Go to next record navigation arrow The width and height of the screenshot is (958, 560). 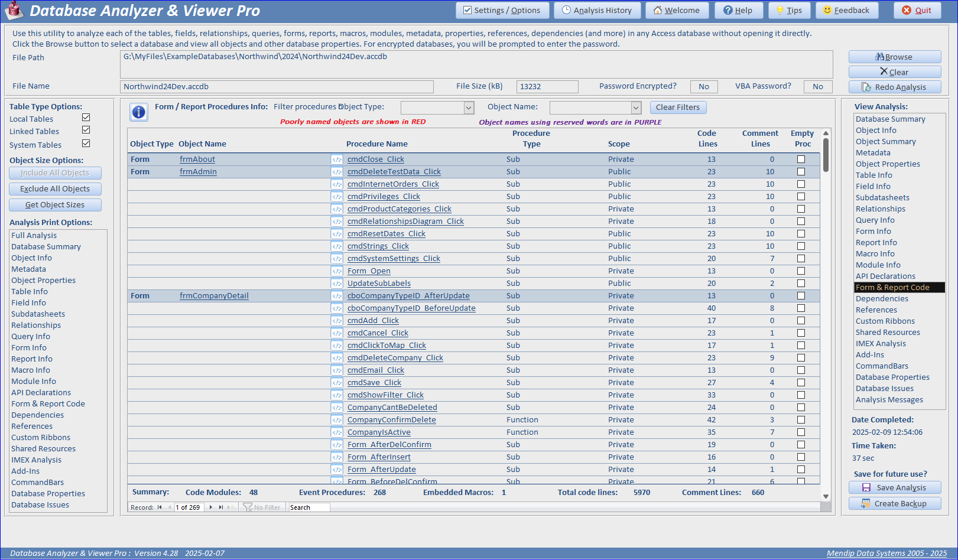click(211, 507)
